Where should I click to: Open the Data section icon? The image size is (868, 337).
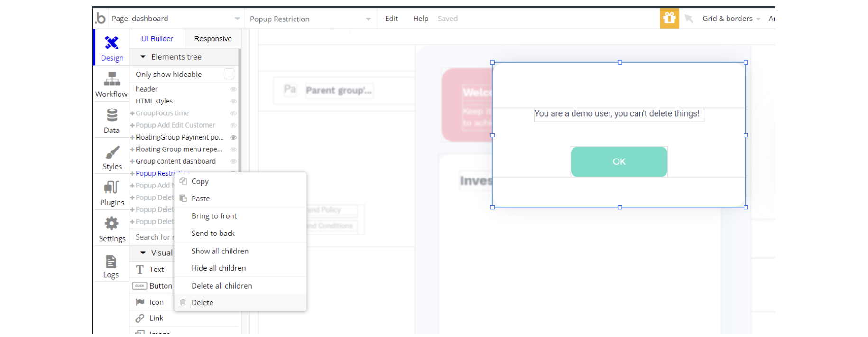[x=111, y=115]
